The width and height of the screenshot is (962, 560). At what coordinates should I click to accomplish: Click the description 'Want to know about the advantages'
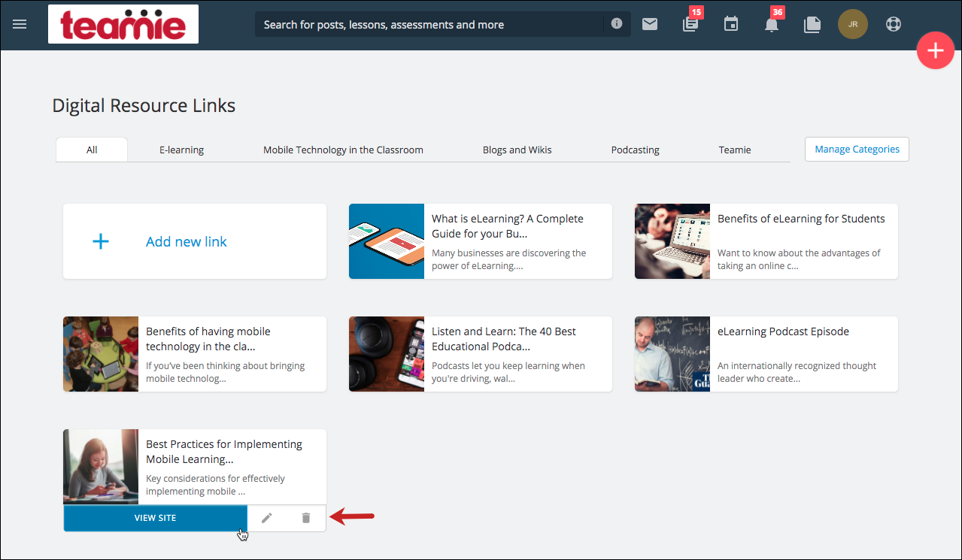coord(799,259)
